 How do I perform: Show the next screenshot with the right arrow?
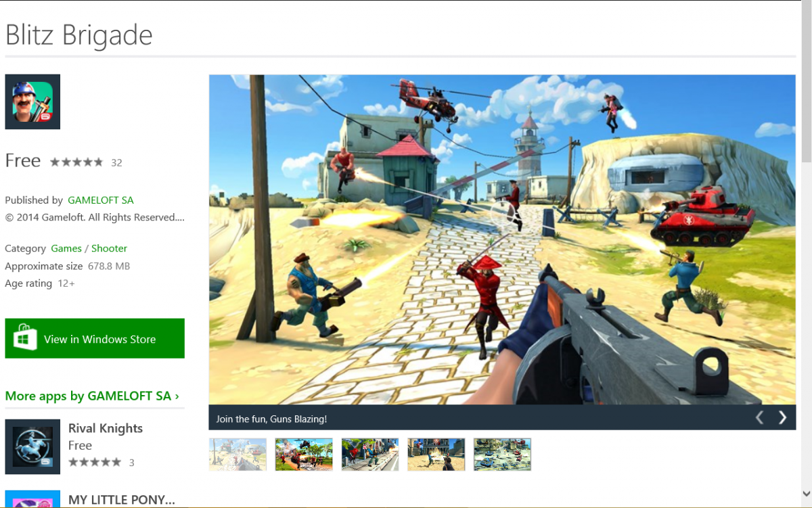(x=782, y=417)
